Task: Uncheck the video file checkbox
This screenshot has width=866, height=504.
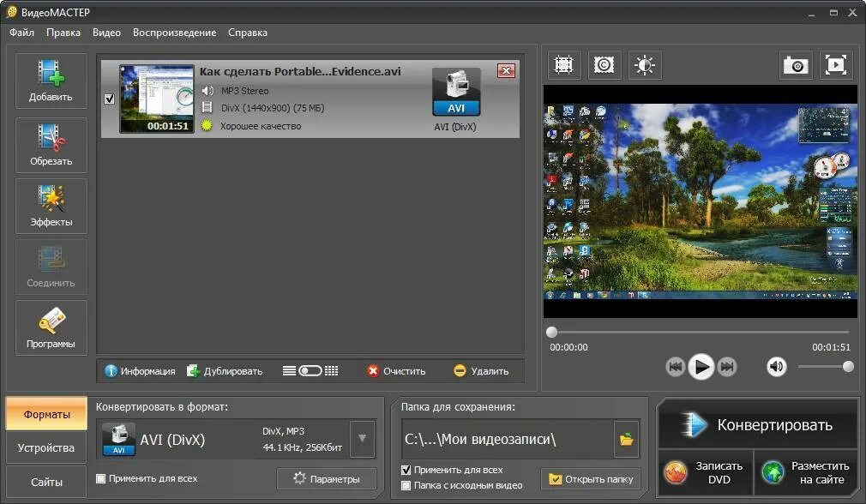Action: [110, 99]
